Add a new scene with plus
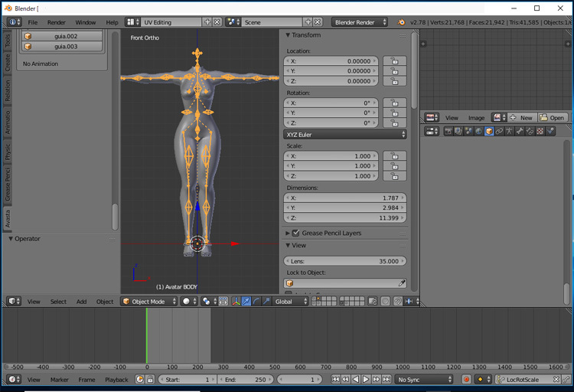The image size is (574, 392). pos(308,22)
